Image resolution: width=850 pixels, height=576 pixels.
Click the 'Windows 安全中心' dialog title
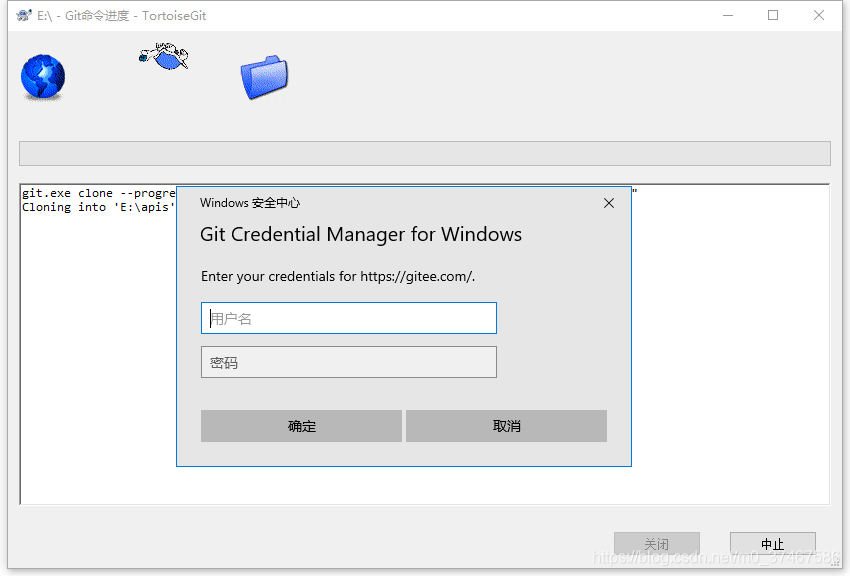pos(250,203)
